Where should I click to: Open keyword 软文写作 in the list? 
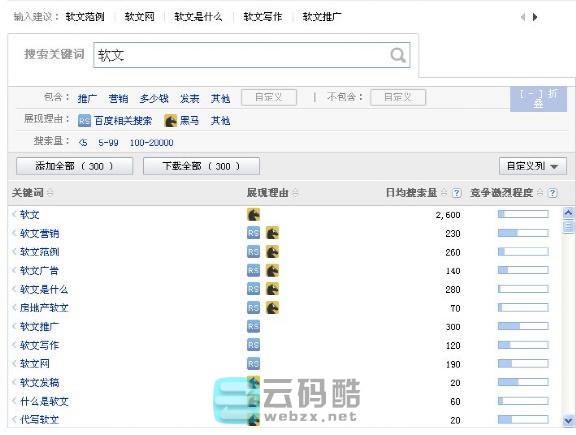[x=39, y=345]
